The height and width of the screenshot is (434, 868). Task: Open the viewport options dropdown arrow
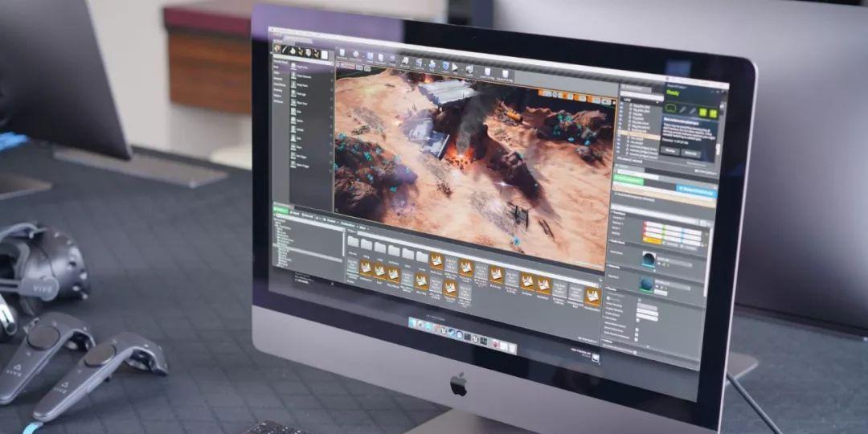pyautogui.click(x=338, y=65)
